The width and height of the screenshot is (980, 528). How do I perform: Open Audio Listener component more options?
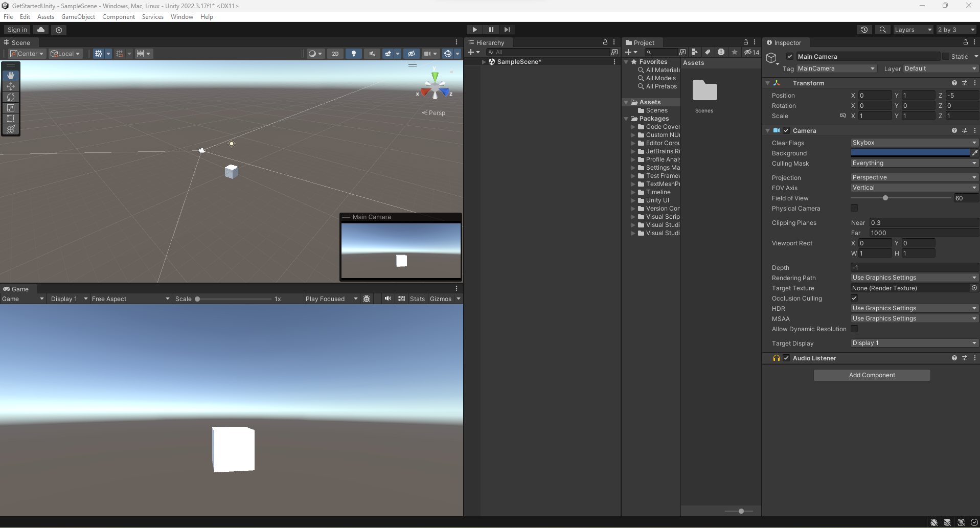(x=975, y=358)
